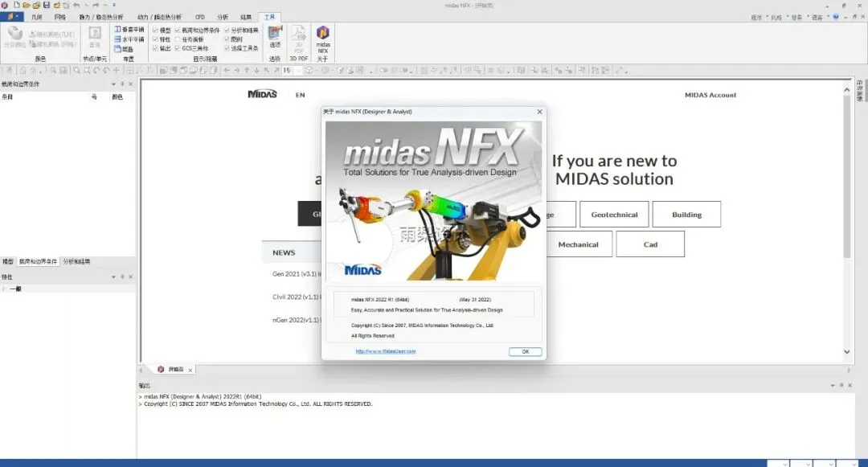The height and width of the screenshot is (467, 868).
Task: Pin the 荷载和边界条件 panel with pin icon
Action: [x=122, y=84]
